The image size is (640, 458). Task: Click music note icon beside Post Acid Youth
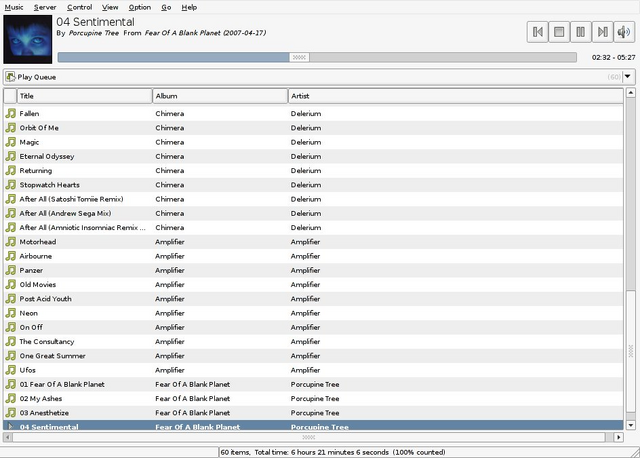[11, 299]
